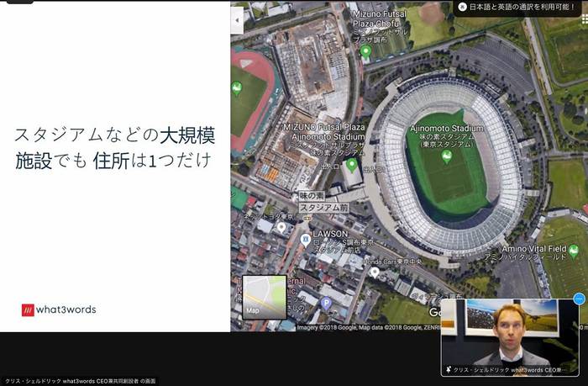The image size is (588, 386).
Task: Click the what3words red logo icon
Action: (x=28, y=310)
